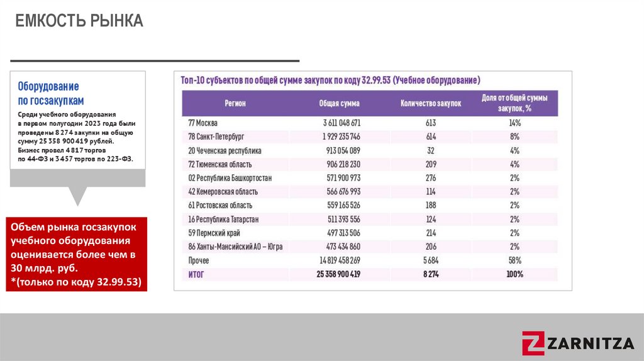Click the 14% share for Москва
This screenshot has height=361, width=644.
[x=514, y=123]
